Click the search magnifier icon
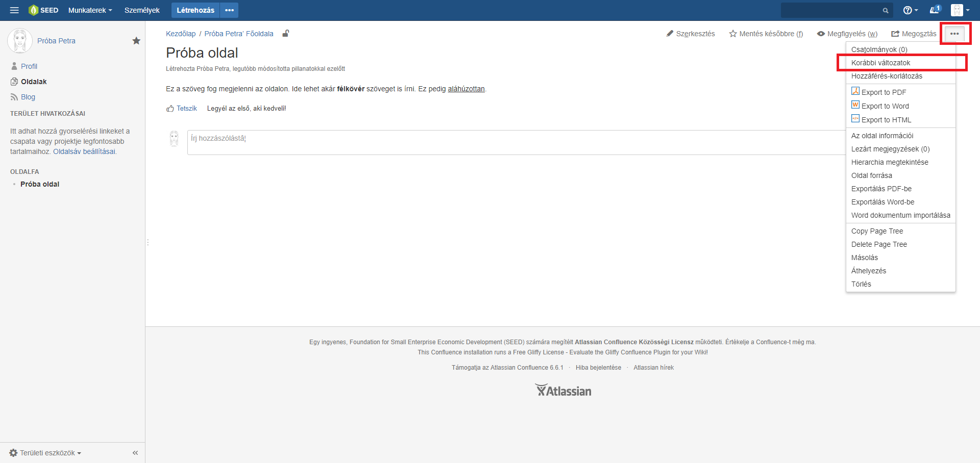 click(x=886, y=11)
